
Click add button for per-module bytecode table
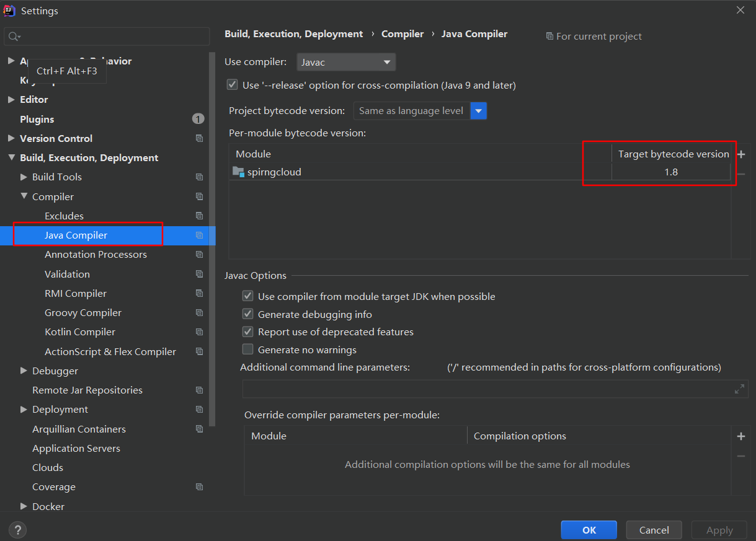pyautogui.click(x=740, y=154)
